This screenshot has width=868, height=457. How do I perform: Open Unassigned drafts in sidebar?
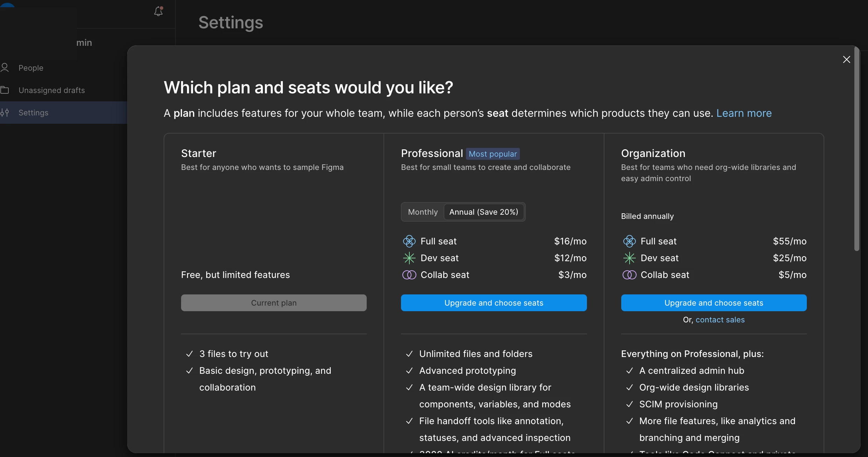coord(52,90)
